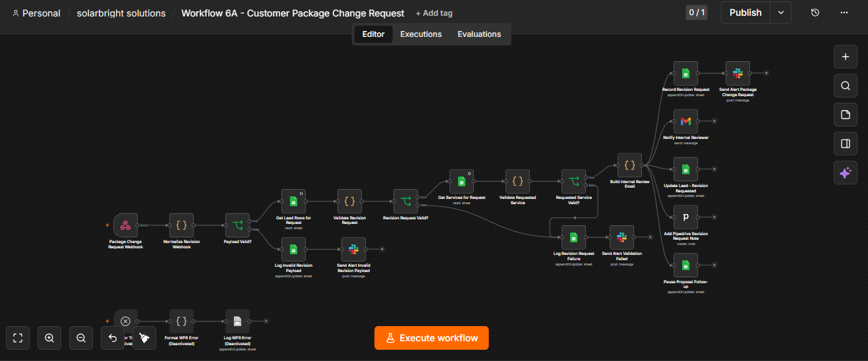
Task: Open the Format WF6 Error deactivated node
Action: click(x=181, y=321)
